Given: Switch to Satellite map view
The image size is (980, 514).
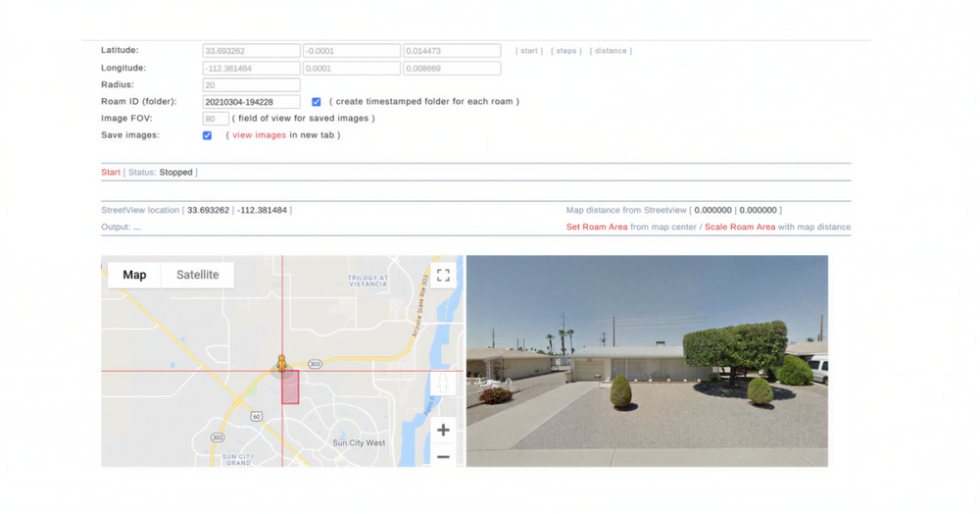Looking at the screenshot, I should [197, 275].
